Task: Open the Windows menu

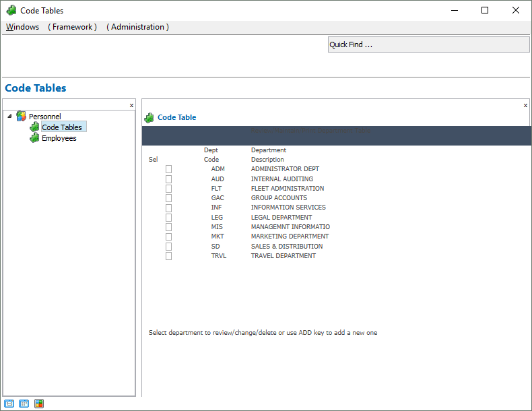Action: pyautogui.click(x=22, y=27)
